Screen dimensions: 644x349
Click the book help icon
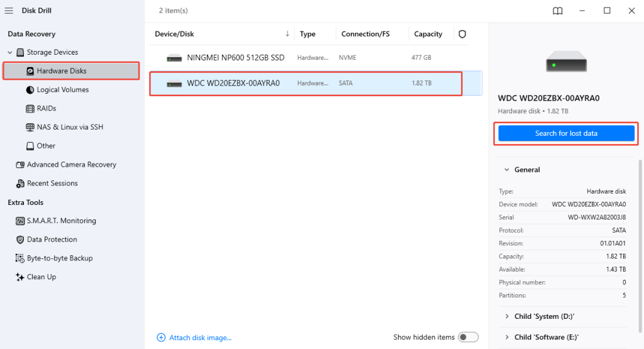(557, 11)
